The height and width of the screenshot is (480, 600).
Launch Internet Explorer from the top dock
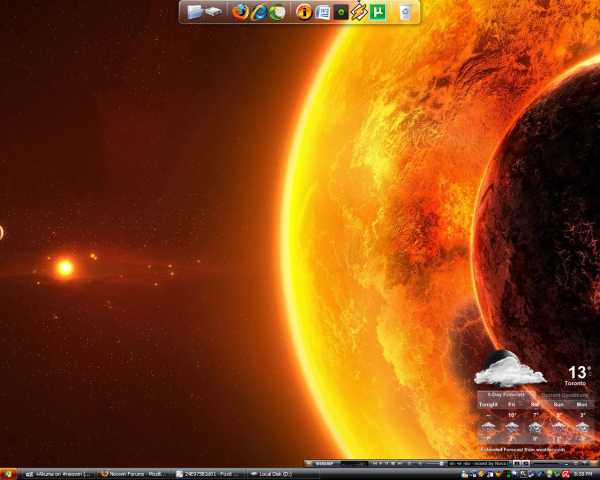tap(259, 12)
